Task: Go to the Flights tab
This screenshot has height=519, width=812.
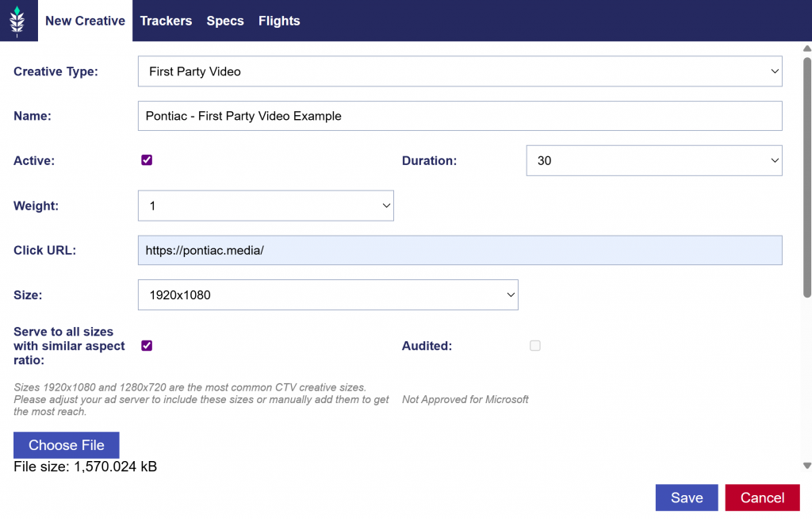Action: [279, 21]
